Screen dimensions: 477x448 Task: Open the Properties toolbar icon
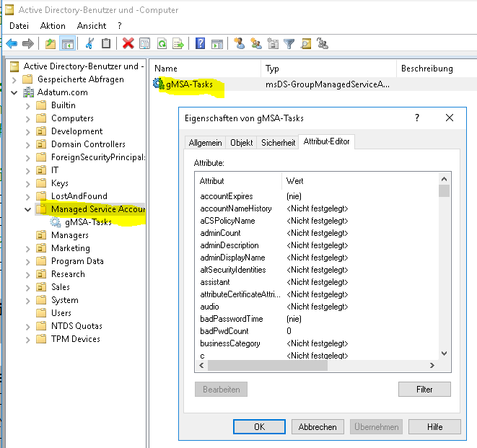point(145,43)
